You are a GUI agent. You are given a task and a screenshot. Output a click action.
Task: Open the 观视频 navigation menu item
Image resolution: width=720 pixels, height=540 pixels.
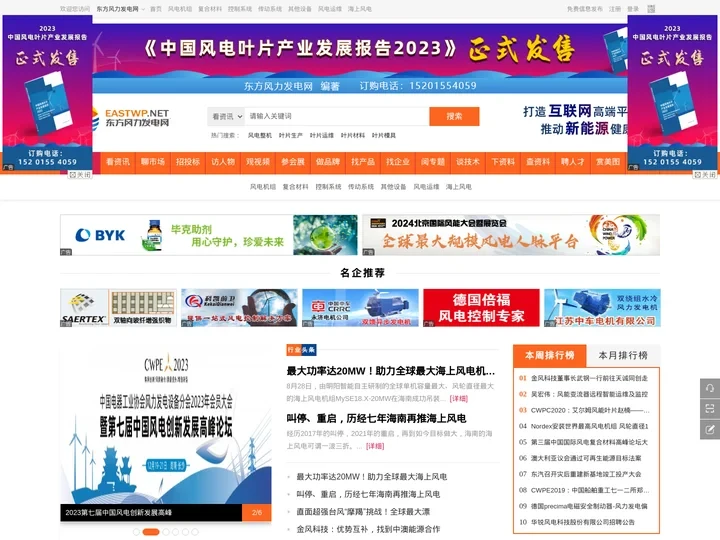(x=258, y=162)
